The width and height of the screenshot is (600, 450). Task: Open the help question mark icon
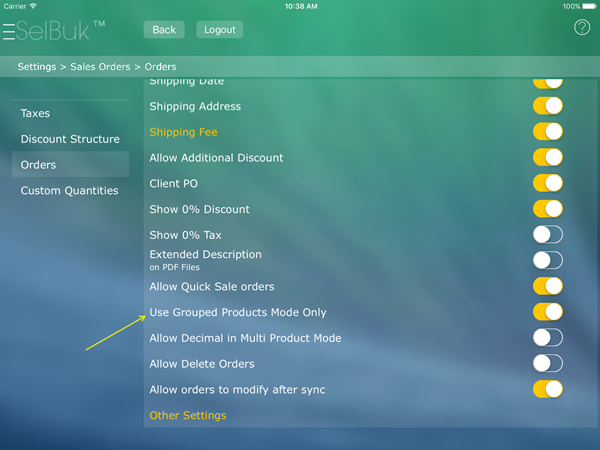coord(582,28)
